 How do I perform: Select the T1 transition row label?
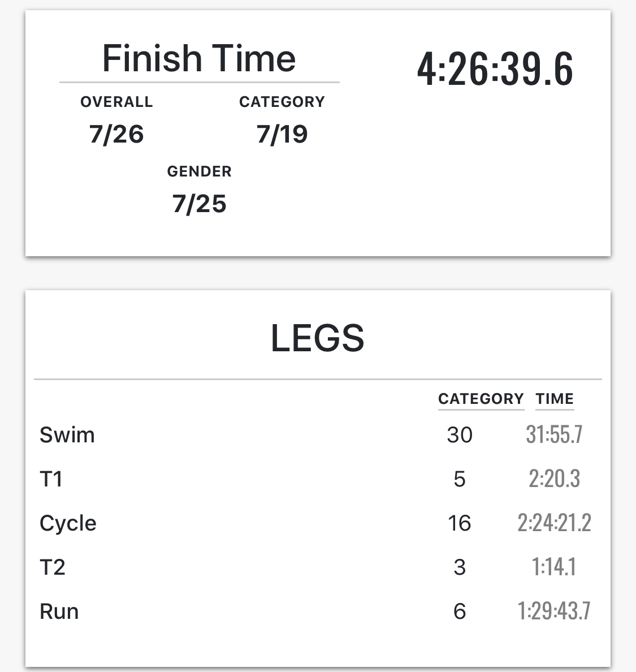click(51, 479)
